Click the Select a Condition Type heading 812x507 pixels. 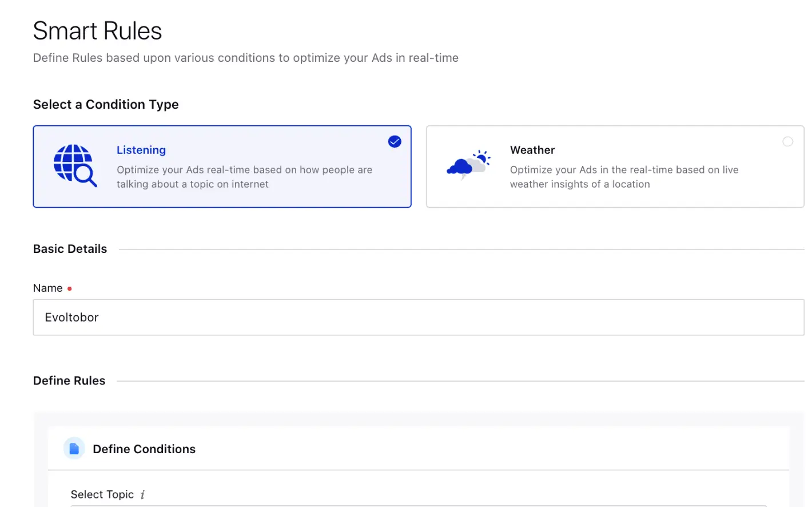click(106, 104)
